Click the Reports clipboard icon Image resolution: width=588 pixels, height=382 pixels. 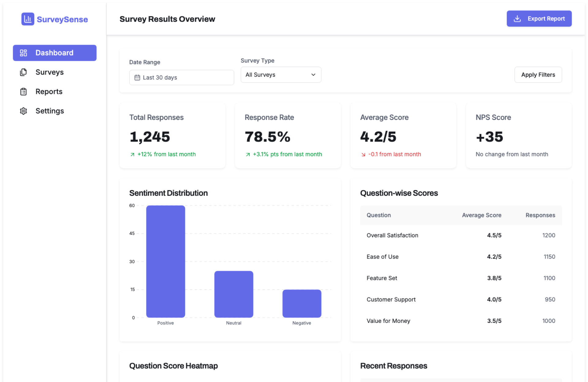pyautogui.click(x=23, y=92)
